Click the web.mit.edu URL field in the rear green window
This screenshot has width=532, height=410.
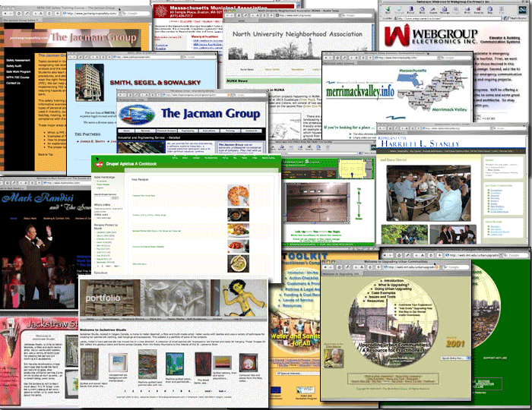pyautogui.click(x=472, y=255)
